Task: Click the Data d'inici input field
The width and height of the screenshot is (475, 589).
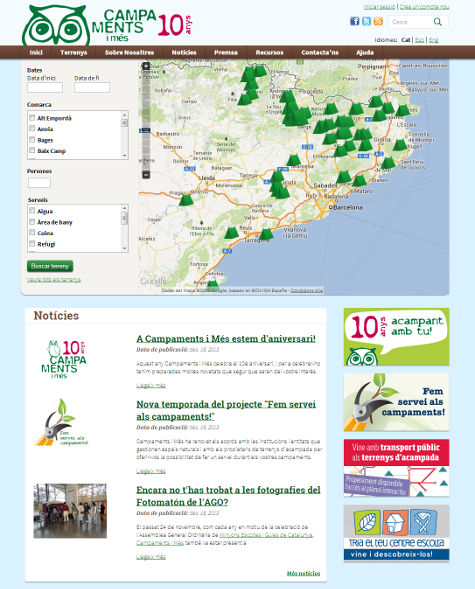Action: (45, 88)
